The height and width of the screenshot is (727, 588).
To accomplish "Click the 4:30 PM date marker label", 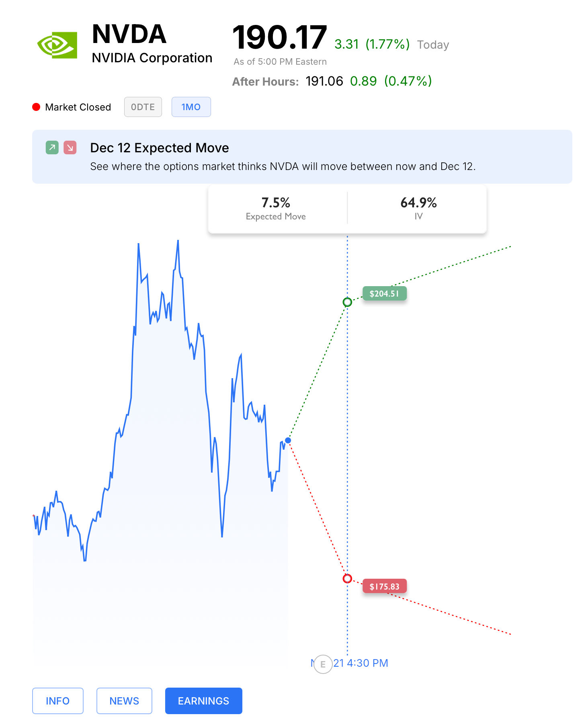I will tap(361, 663).
